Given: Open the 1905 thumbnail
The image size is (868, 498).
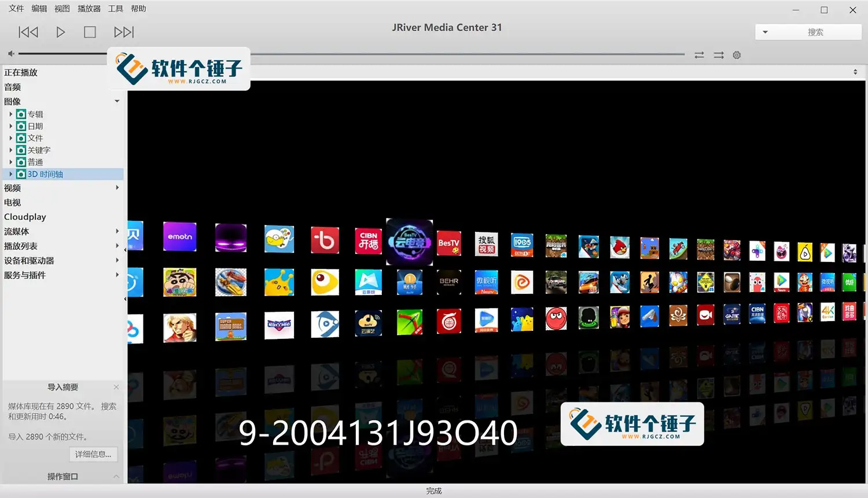Looking at the screenshot, I should 522,245.
